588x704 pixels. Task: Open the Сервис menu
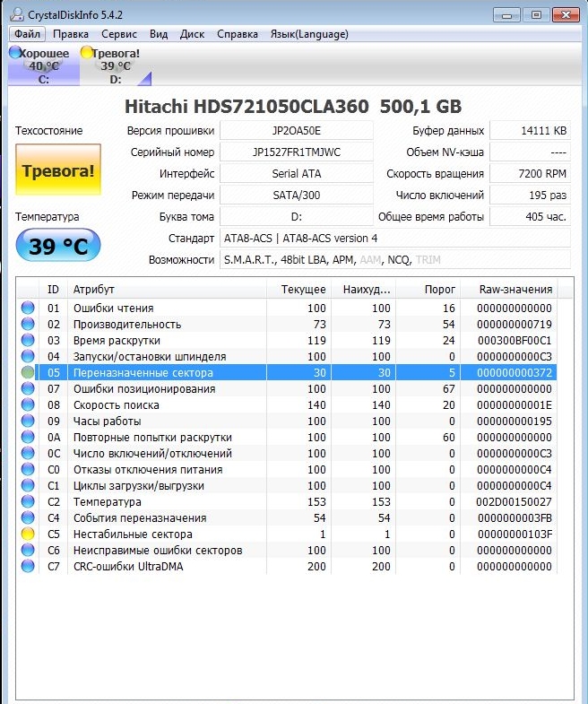(x=119, y=34)
